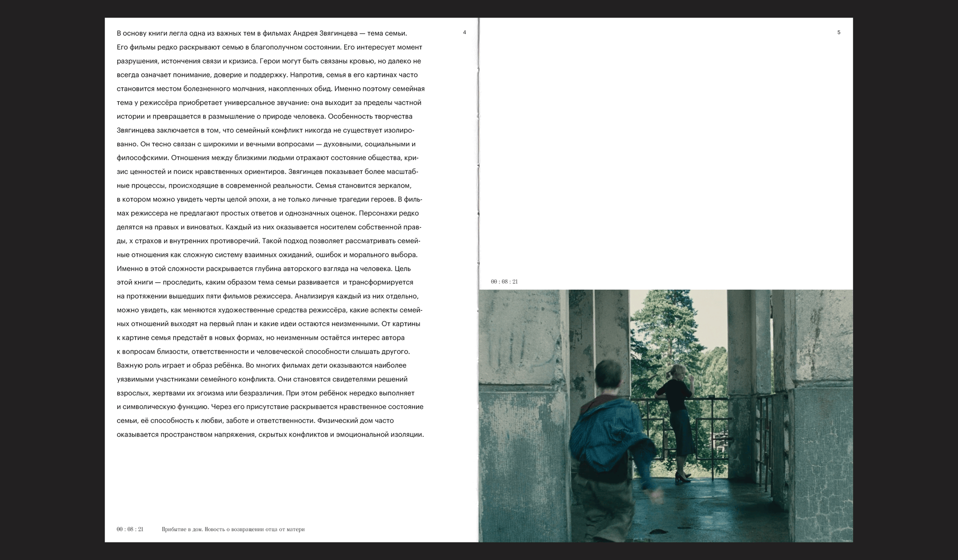Screen dimensions: 958x560
Task: Click the line starting 'этой книги — проследить'
Action: click(265, 282)
